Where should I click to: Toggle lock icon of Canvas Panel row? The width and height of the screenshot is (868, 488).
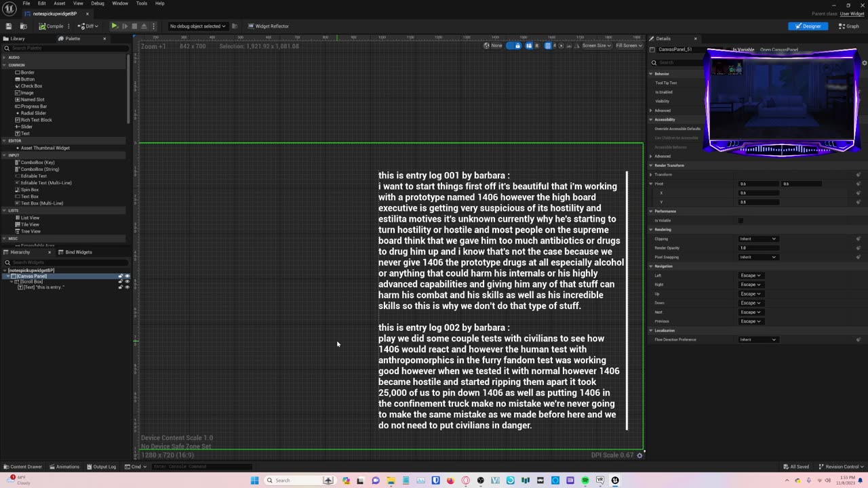point(121,277)
